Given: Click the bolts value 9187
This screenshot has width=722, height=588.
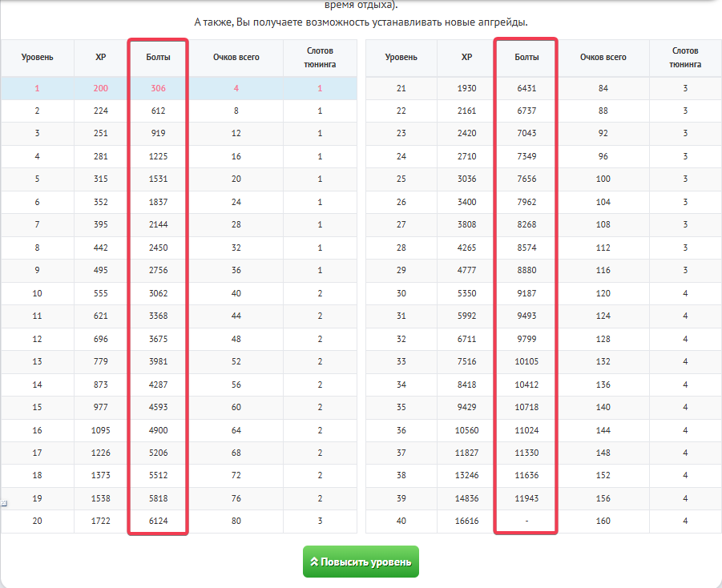Looking at the screenshot, I should pos(526,294).
